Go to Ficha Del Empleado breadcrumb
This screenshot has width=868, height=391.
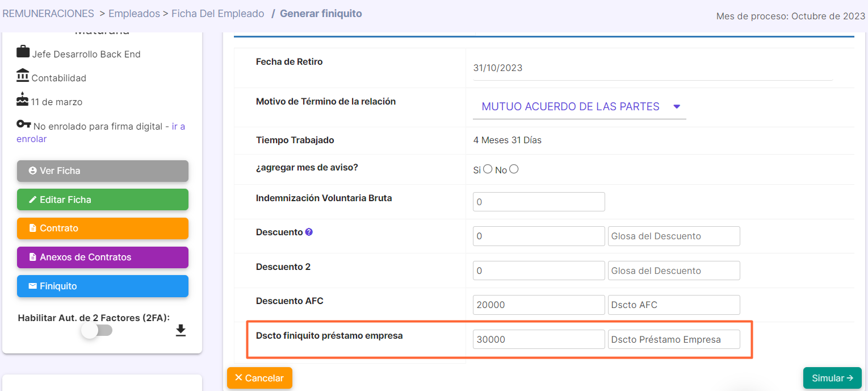pyautogui.click(x=218, y=14)
